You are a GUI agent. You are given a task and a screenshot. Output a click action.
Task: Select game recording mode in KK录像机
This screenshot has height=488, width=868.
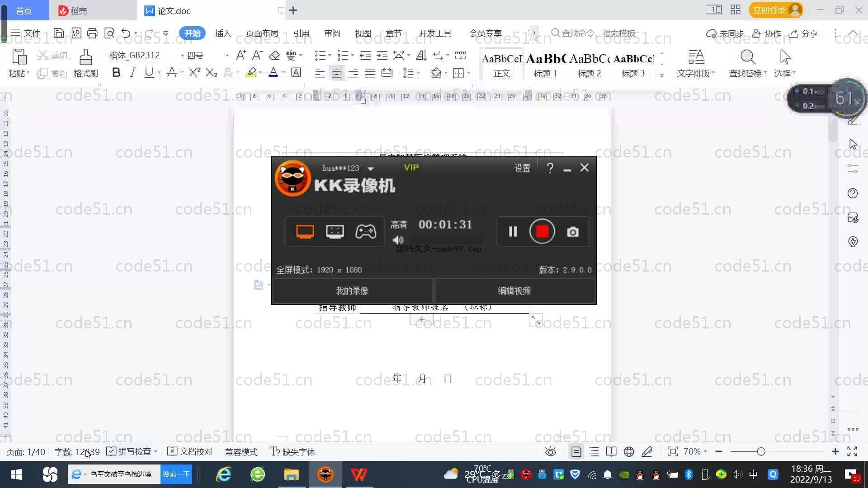point(365,232)
